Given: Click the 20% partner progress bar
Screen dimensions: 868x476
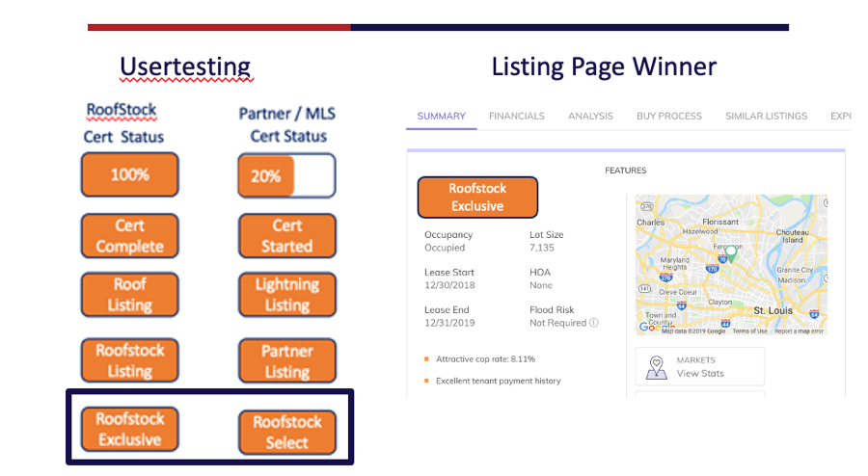Looking at the screenshot, I should (x=286, y=175).
